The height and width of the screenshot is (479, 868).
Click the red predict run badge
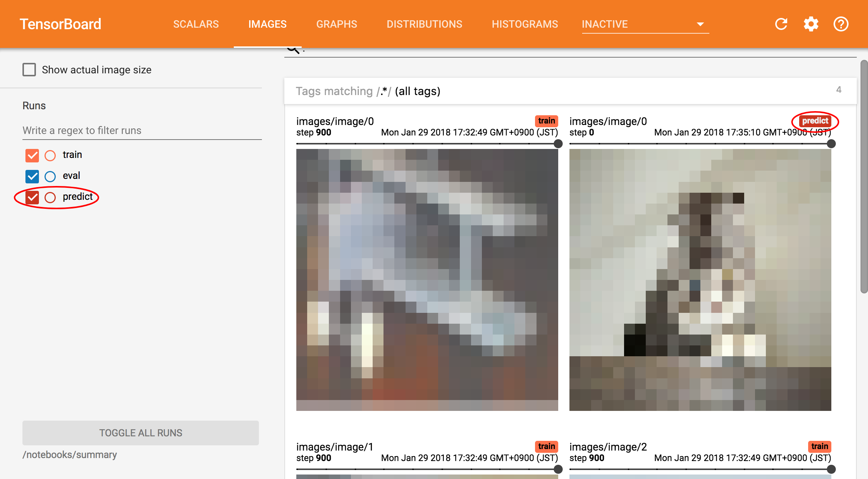(815, 121)
